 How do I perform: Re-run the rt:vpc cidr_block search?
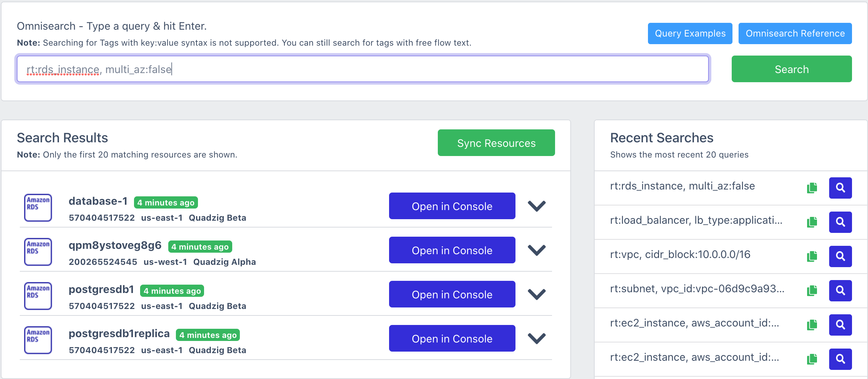click(840, 256)
